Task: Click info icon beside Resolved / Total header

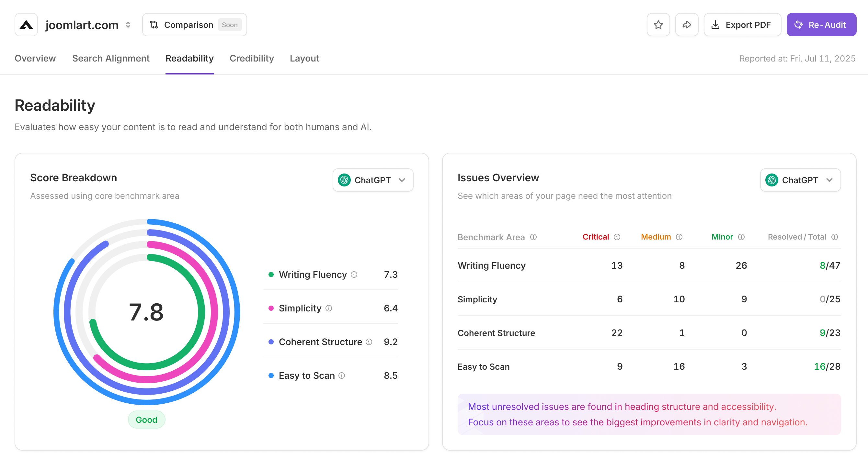Action: coord(835,237)
